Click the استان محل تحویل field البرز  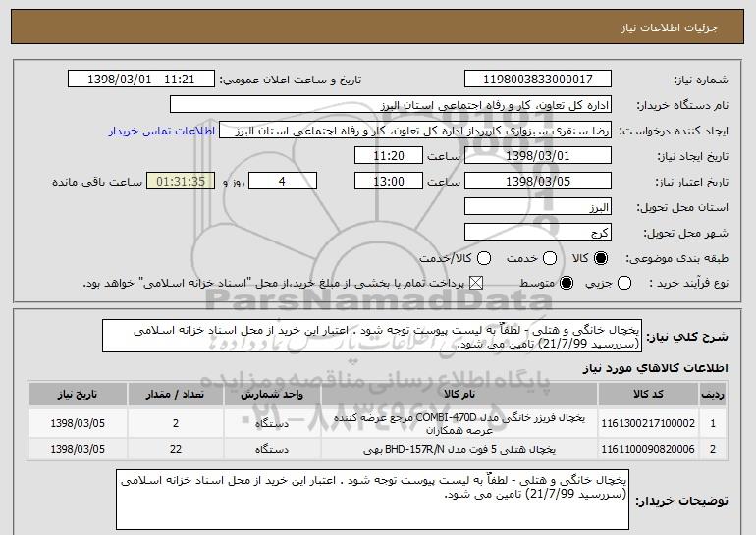coord(538,207)
